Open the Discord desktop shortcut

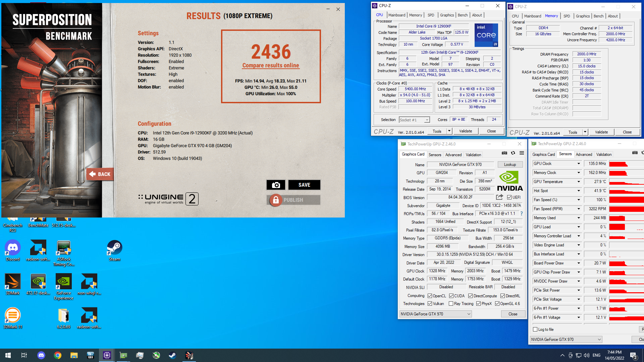coord(13,251)
